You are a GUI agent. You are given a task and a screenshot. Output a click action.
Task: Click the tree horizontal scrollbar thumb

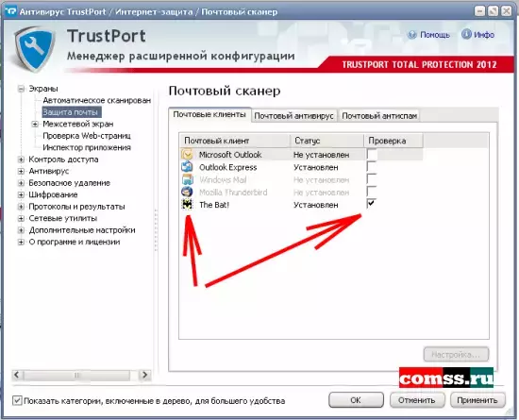click(76, 375)
